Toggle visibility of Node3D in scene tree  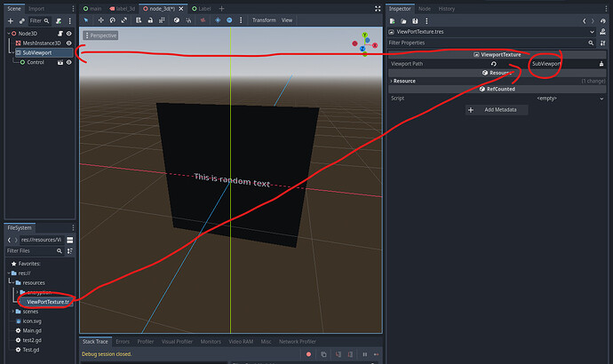(x=68, y=33)
